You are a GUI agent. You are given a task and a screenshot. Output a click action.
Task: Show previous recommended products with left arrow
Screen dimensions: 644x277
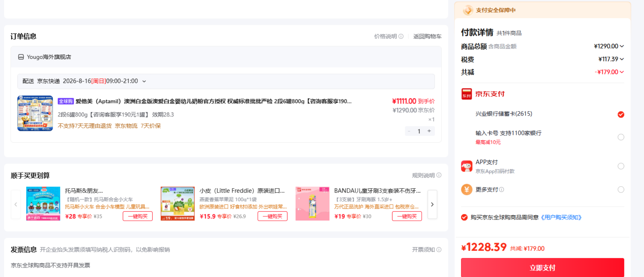click(x=16, y=204)
